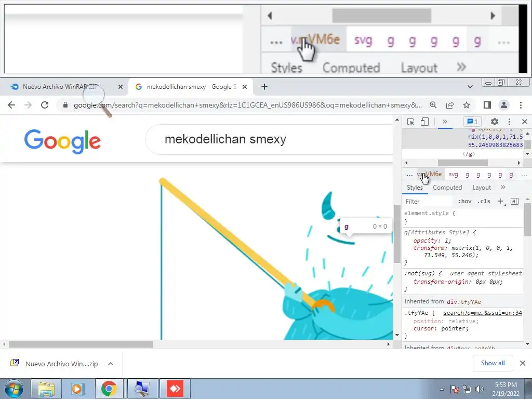The image size is (532, 399).
Task: Click the Chrome taskbar icon
Action: [109, 389]
